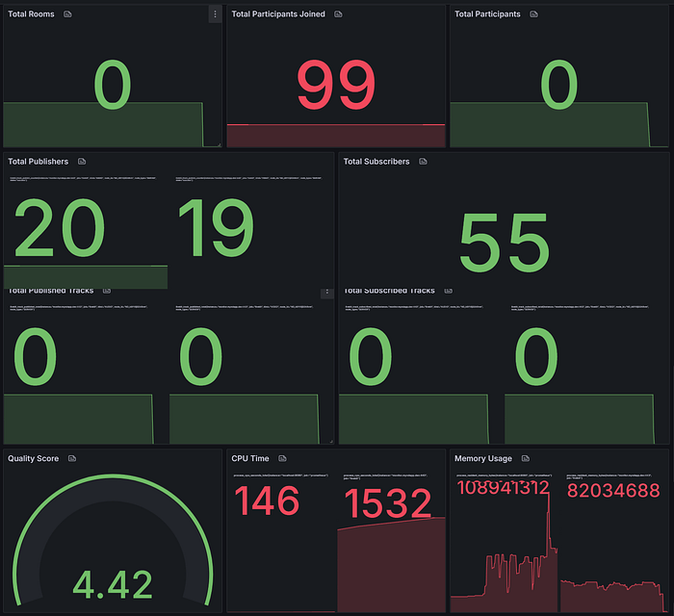Open the Total Participants panel title menu
The height and width of the screenshot is (616, 674).
(x=487, y=14)
